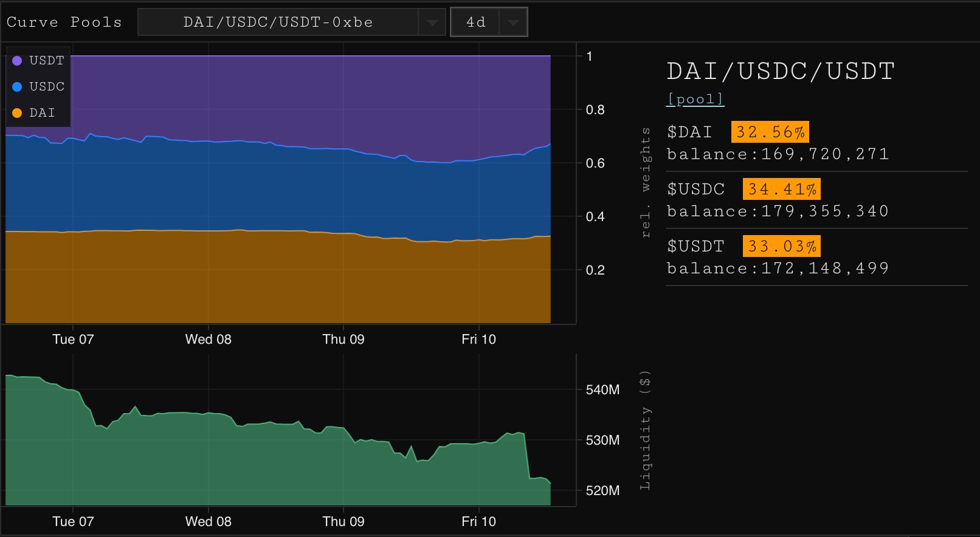Click the 0.2 weight axis label
Viewport: 980px width, 537px height.
pos(595,270)
